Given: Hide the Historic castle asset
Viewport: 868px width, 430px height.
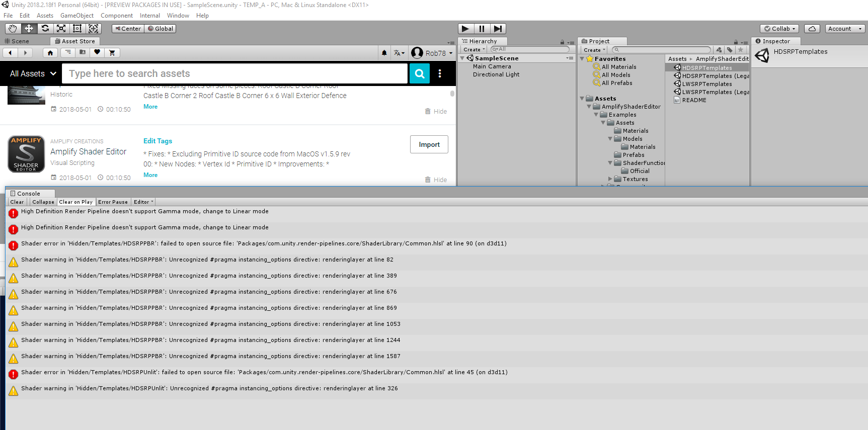Looking at the screenshot, I should (436, 111).
